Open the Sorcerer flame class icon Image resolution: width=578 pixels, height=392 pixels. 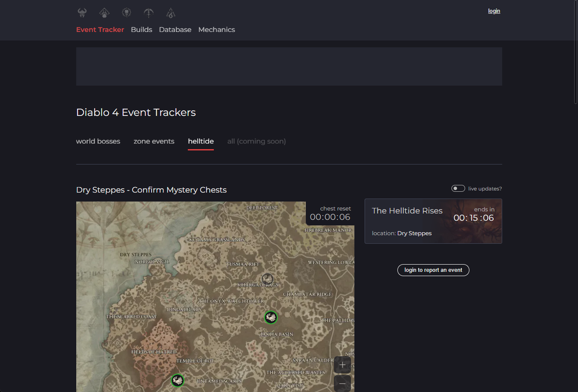pos(171,13)
